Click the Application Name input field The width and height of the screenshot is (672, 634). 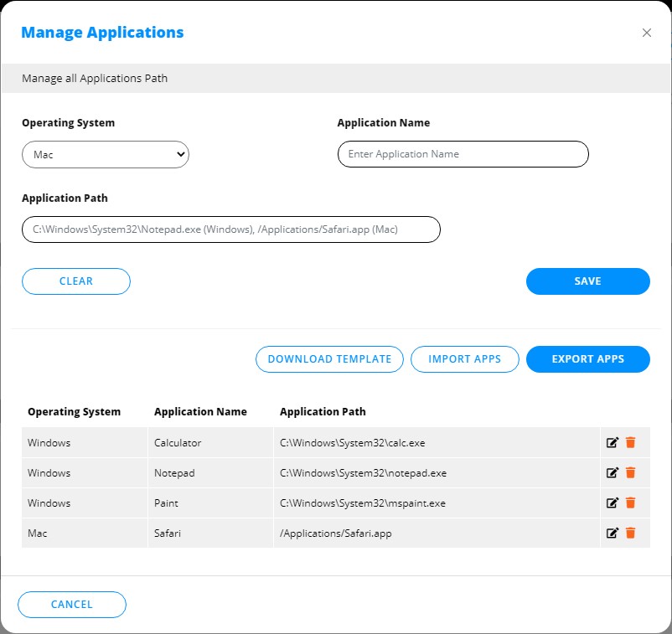(463, 154)
